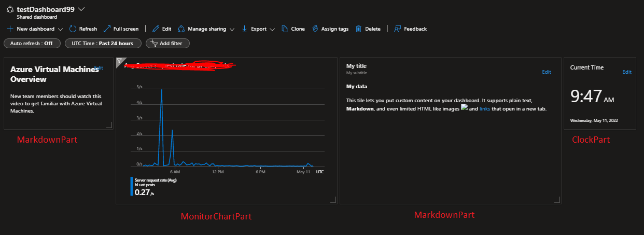The image size is (644, 235).
Task: Click the UTC label on chart axis
Action: click(320, 171)
